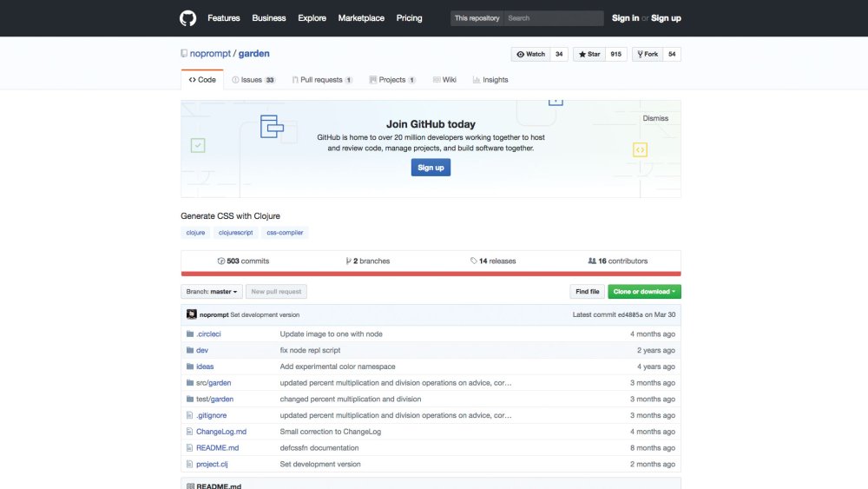Click the blue Sign up banner button
868x489 pixels.
[431, 168]
